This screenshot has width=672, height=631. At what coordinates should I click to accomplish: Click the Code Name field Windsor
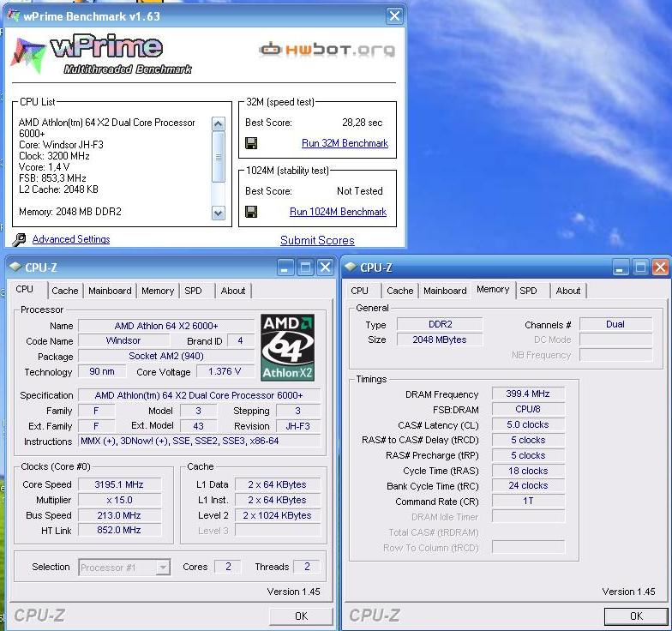[x=123, y=341]
